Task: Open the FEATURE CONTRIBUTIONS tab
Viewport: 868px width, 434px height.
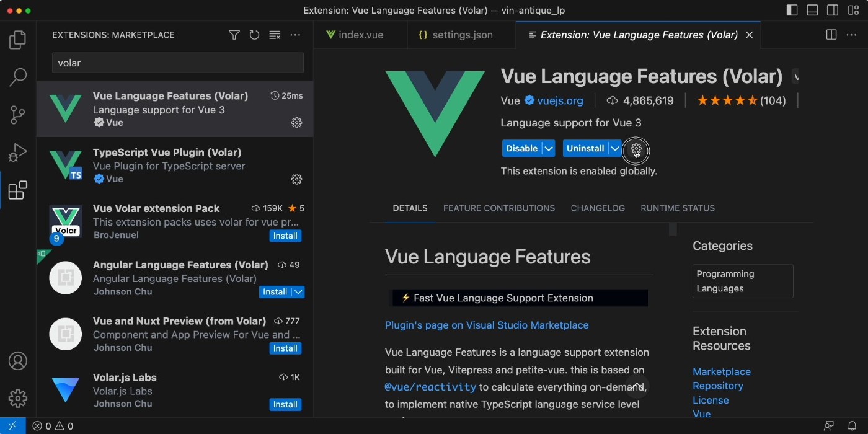Action: (499, 208)
